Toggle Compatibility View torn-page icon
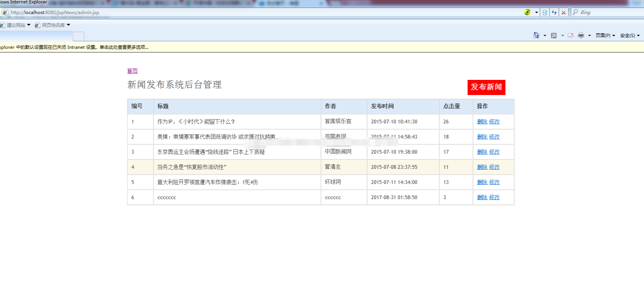This screenshot has height=293, width=644. click(x=545, y=12)
